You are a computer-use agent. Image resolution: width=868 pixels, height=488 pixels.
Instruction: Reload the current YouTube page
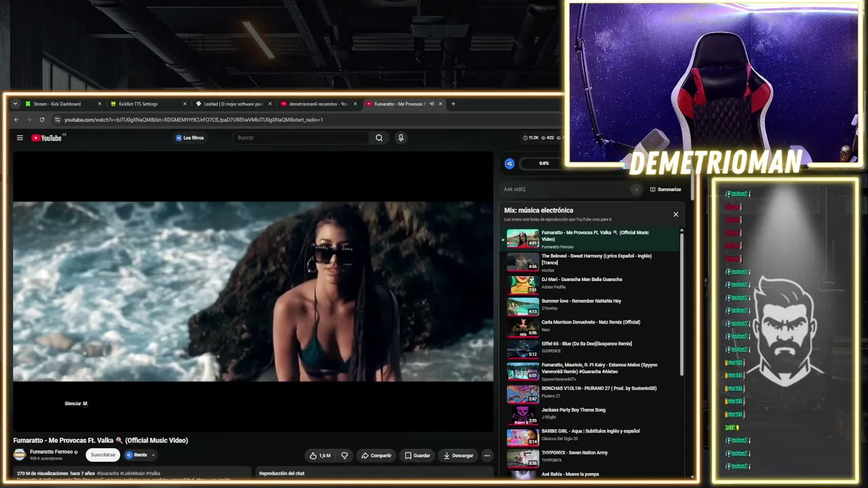42,120
